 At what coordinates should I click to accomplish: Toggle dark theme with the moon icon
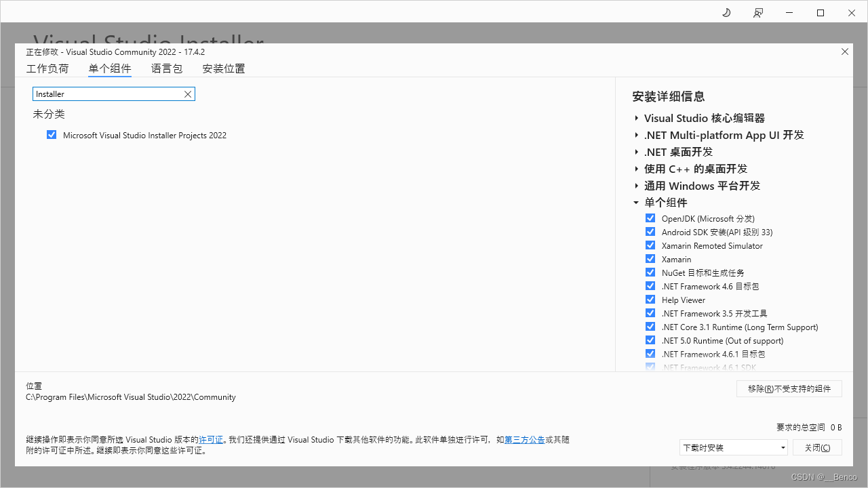tap(726, 12)
